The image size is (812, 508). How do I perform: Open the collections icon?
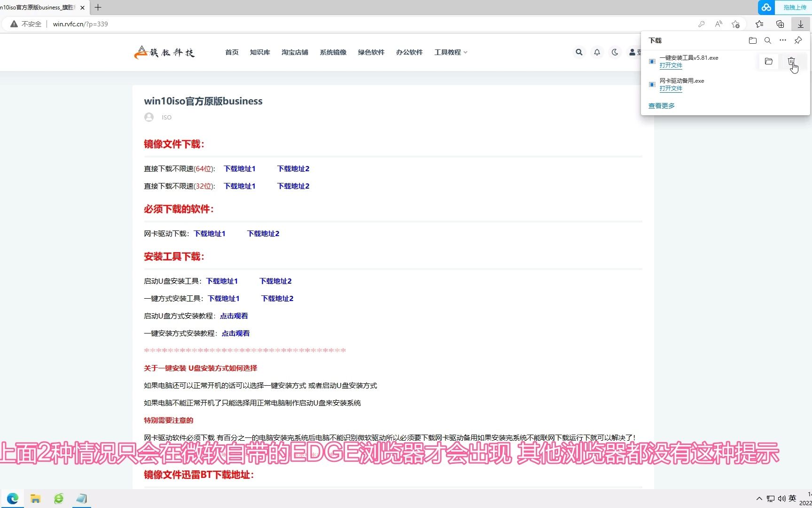(780, 24)
